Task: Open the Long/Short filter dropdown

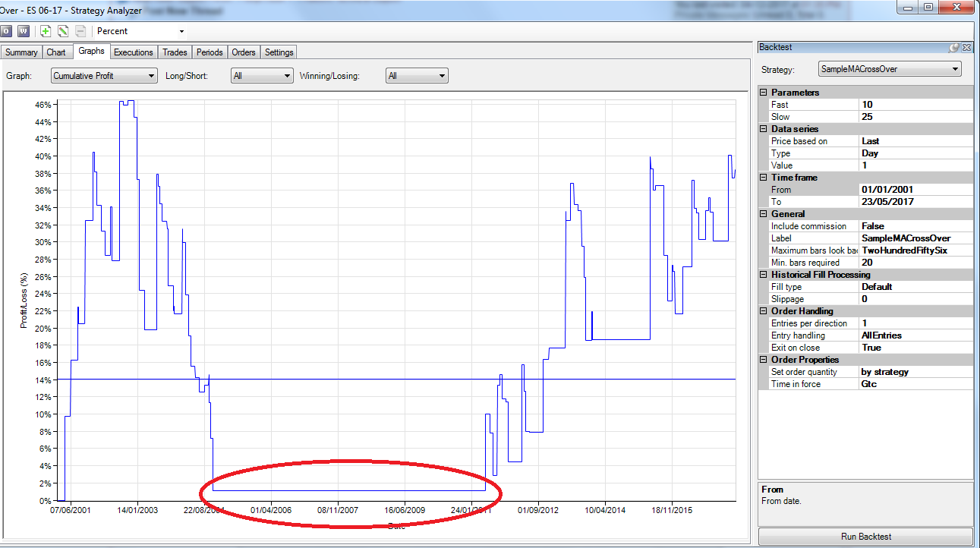Action: 262,76
